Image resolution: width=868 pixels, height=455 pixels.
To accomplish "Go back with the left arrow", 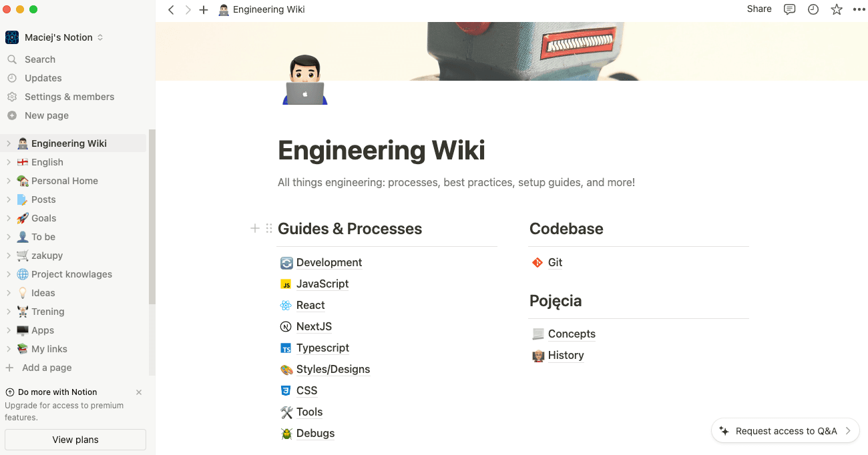I will click(171, 10).
